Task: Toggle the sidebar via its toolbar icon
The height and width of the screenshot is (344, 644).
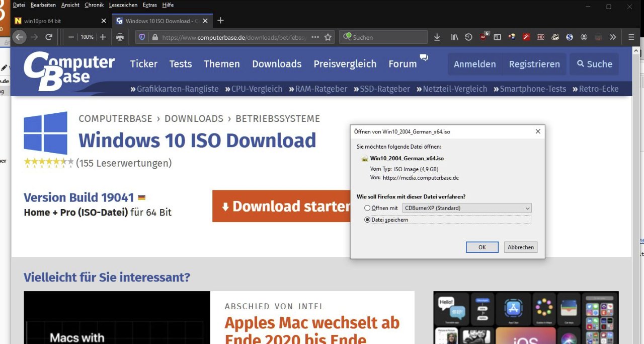Action: (x=497, y=37)
